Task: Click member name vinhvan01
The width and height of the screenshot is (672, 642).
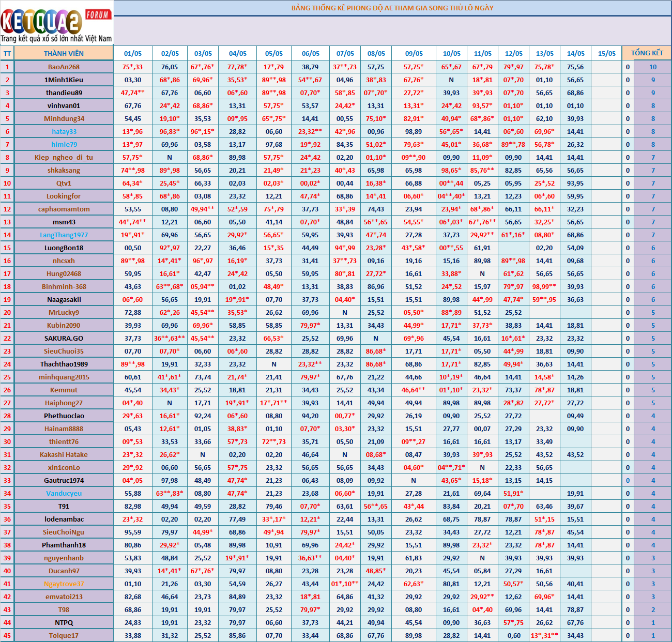Action: [x=64, y=105]
